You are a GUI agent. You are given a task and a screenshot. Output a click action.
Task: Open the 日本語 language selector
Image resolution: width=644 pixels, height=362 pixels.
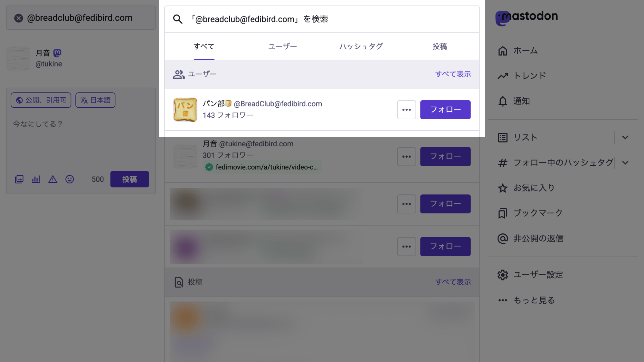[x=95, y=100]
